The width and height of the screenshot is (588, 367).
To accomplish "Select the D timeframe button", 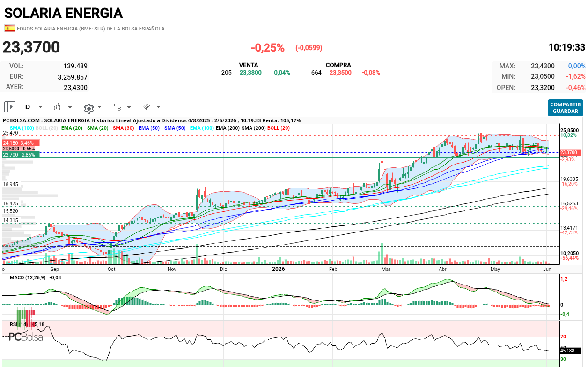I will coord(27,107).
